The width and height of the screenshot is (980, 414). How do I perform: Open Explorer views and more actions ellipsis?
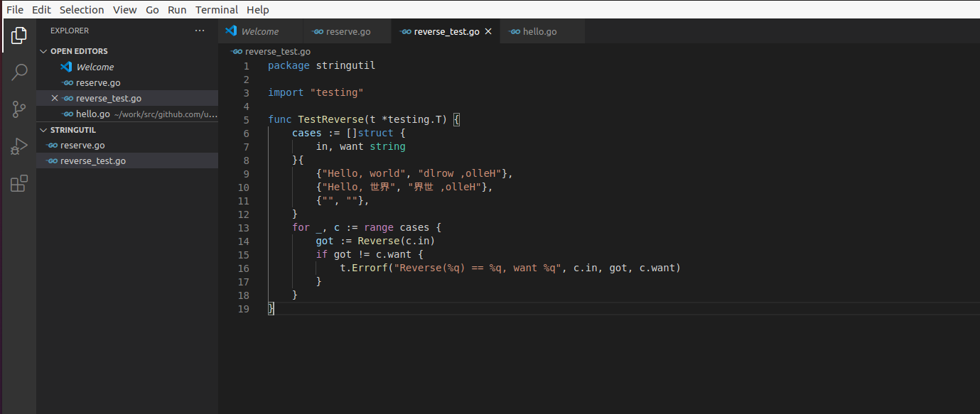(x=199, y=31)
